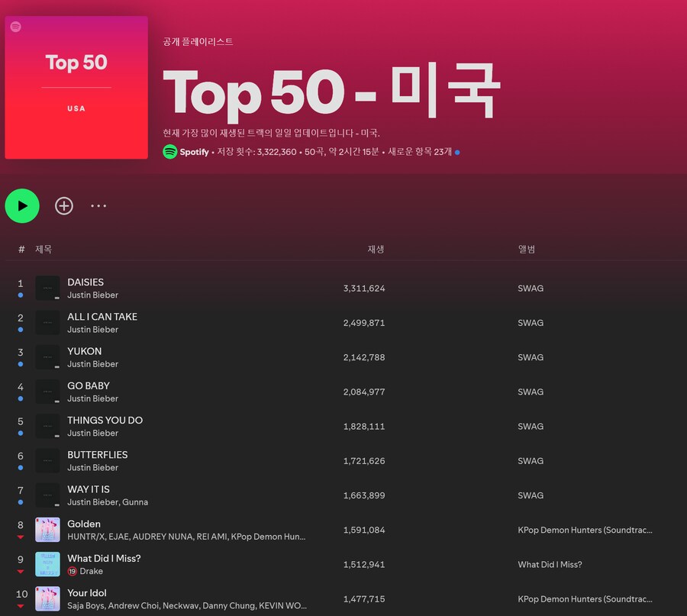The width and height of the screenshot is (687, 616).
Task: Click play count 2,499,871
Action: coord(364,323)
